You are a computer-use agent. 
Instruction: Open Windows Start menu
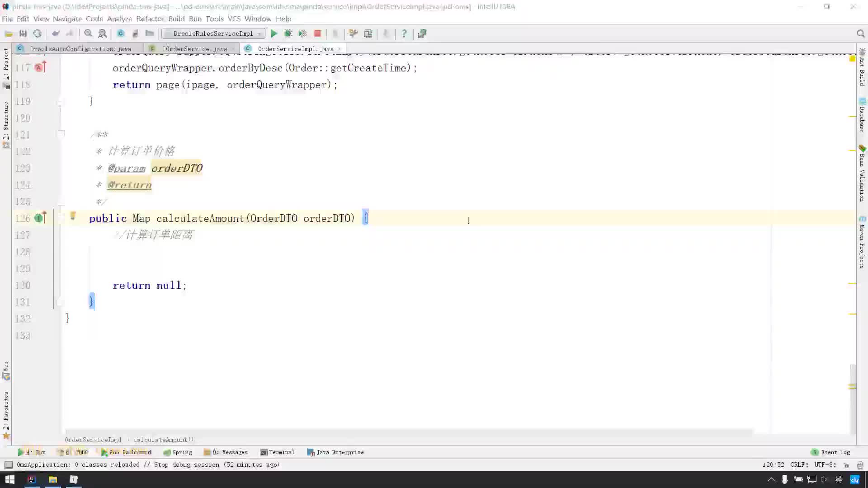pos(10,479)
